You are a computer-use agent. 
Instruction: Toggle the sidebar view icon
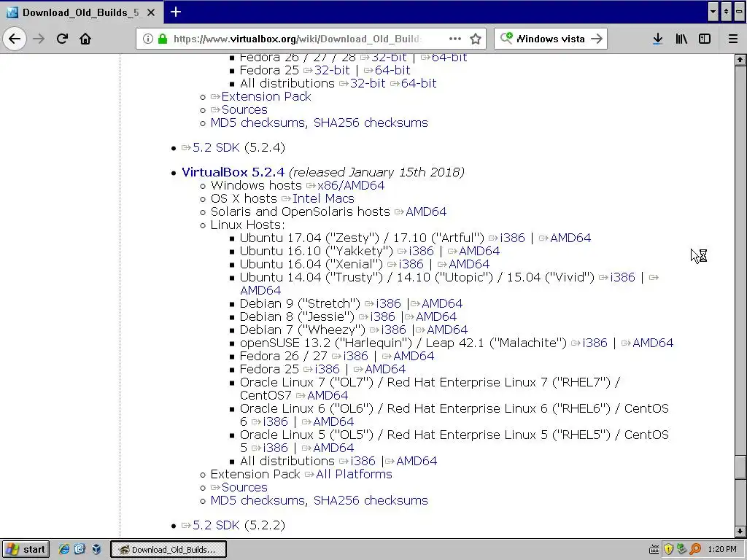pos(705,39)
